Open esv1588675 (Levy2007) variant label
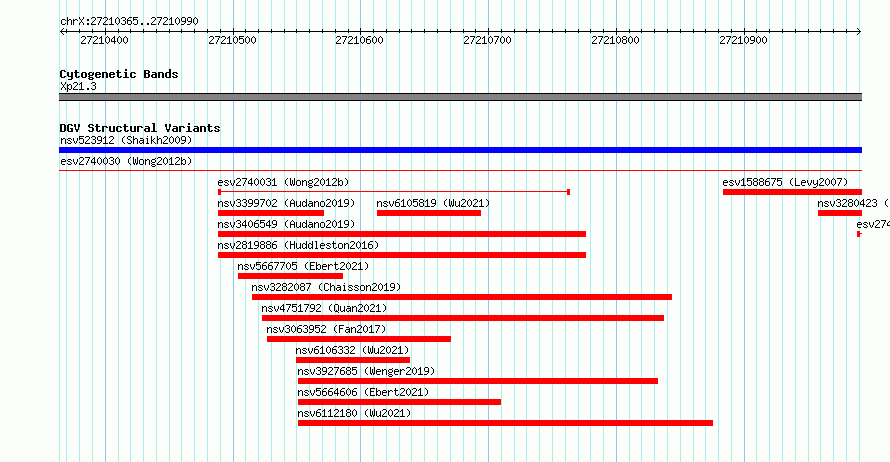Viewport: 890px width, 462px height. [x=785, y=182]
